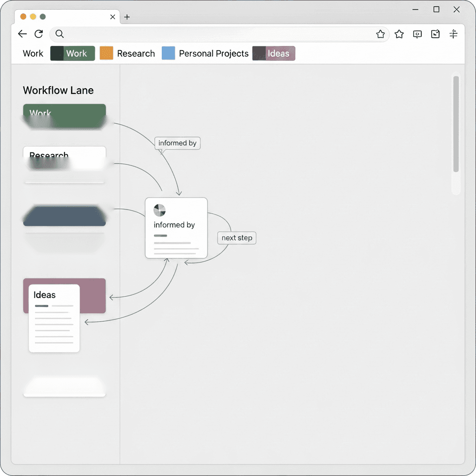Screen dimensions: 476x476
Task: Reload the page with refresh icon
Action: pos(39,33)
